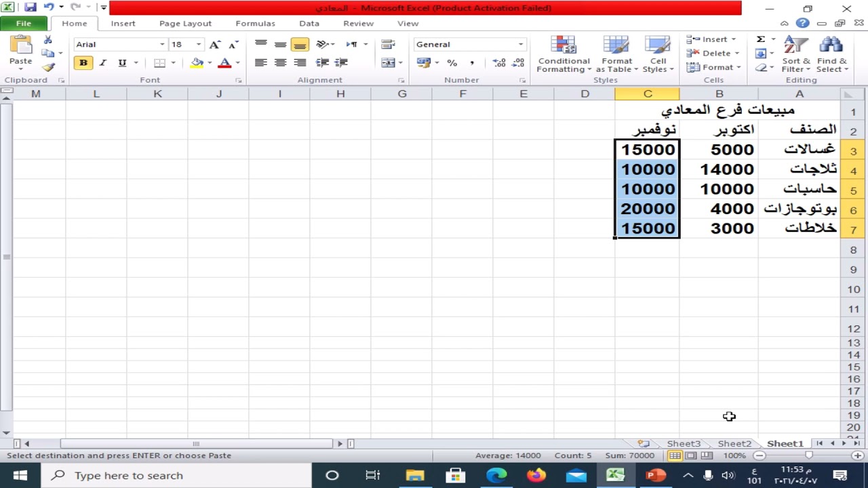868x488 pixels.
Task: Click the Middle Align icon
Action: click(280, 44)
